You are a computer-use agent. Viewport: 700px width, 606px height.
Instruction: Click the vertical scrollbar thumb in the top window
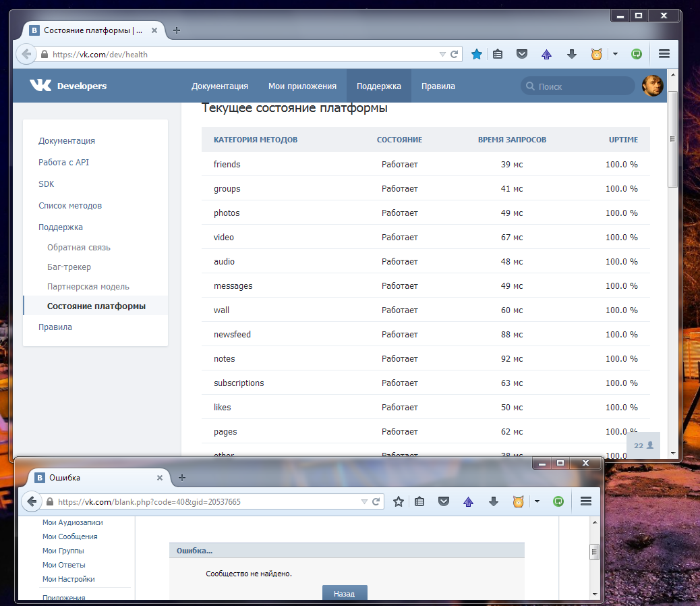click(672, 139)
